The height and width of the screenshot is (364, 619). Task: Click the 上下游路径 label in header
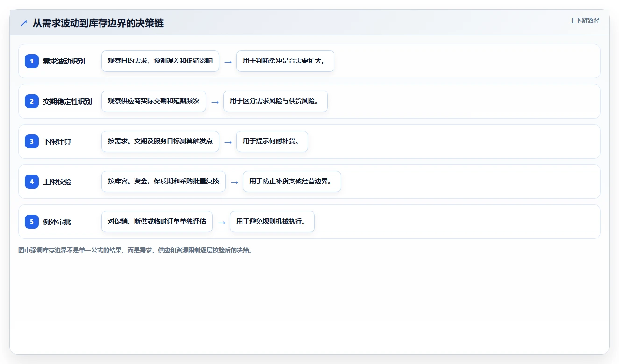584,21
